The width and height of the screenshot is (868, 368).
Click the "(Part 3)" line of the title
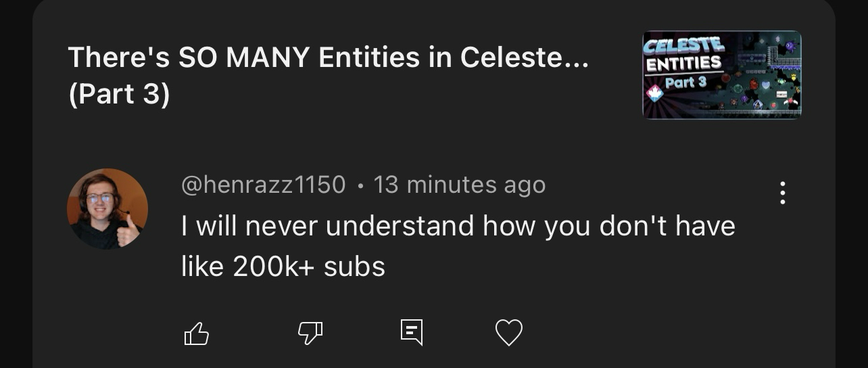coord(119,95)
